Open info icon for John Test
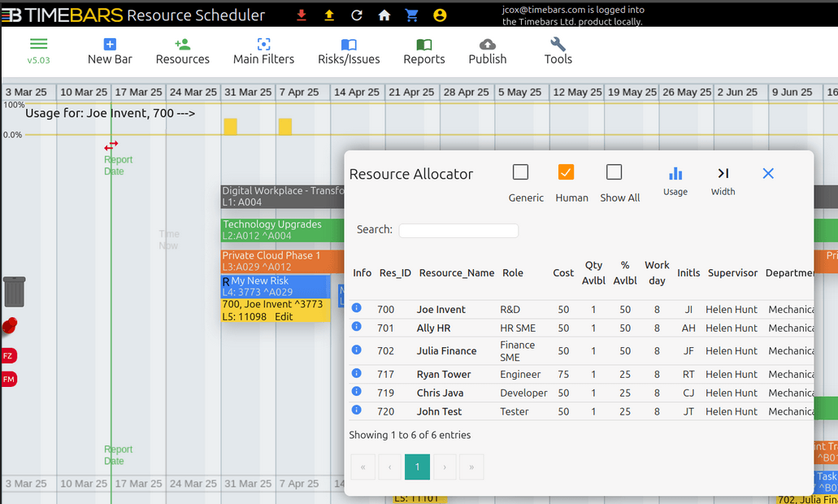838x504 pixels. (357, 410)
